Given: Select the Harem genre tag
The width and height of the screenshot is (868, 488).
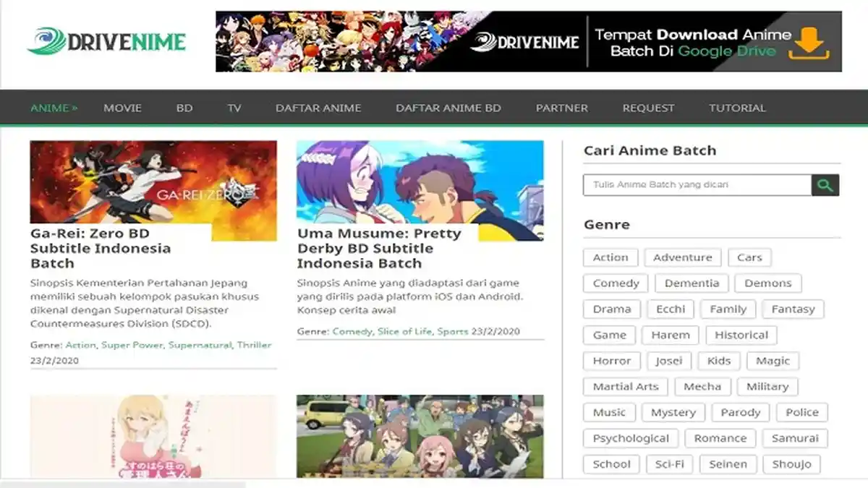Looking at the screenshot, I should pyautogui.click(x=671, y=335).
